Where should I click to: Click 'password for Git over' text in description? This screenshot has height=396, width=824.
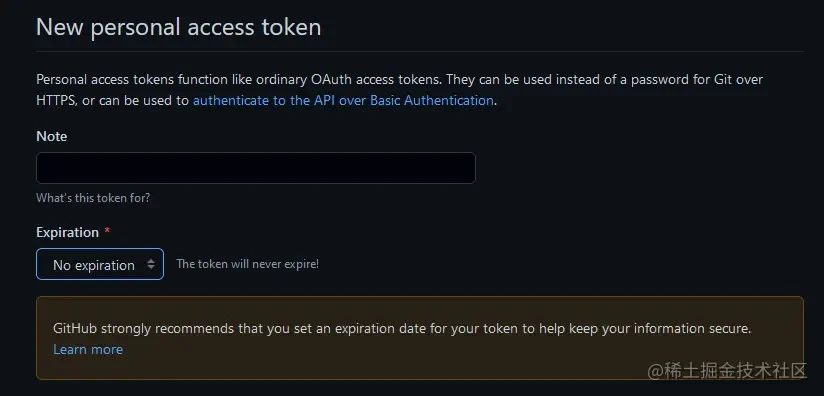tap(697, 80)
